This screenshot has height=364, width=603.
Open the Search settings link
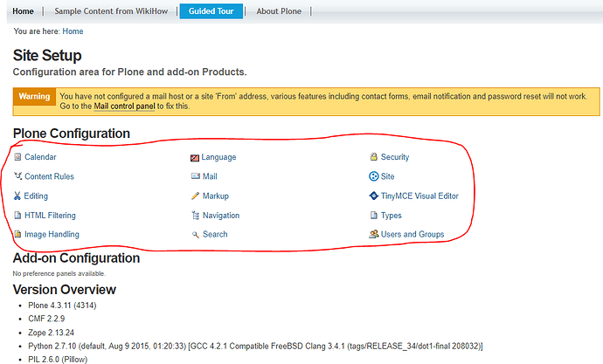pyautogui.click(x=215, y=234)
